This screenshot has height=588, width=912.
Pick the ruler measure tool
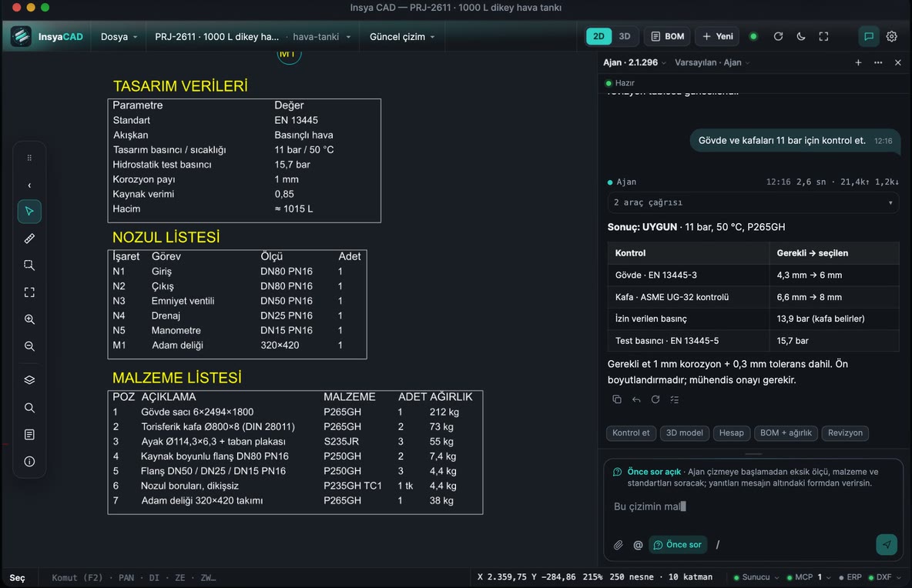29,239
